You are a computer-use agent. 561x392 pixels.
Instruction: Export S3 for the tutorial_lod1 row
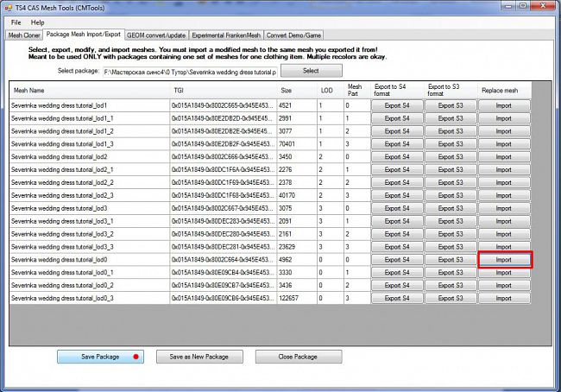pos(451,105)
